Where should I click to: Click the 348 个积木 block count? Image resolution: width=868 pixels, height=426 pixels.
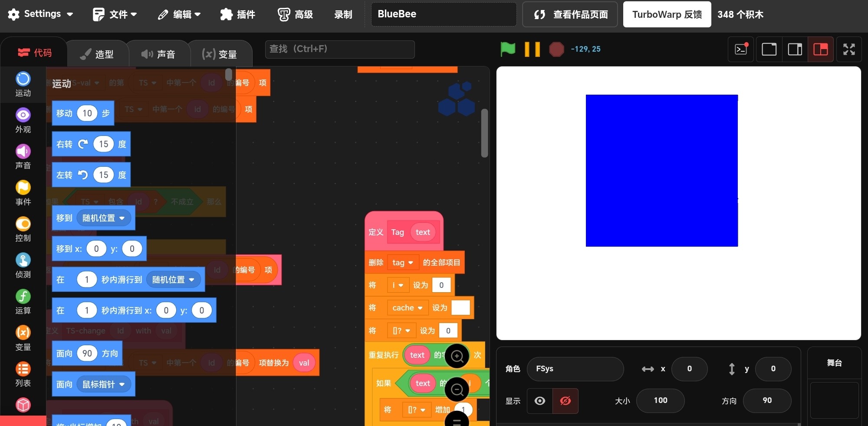740,14
